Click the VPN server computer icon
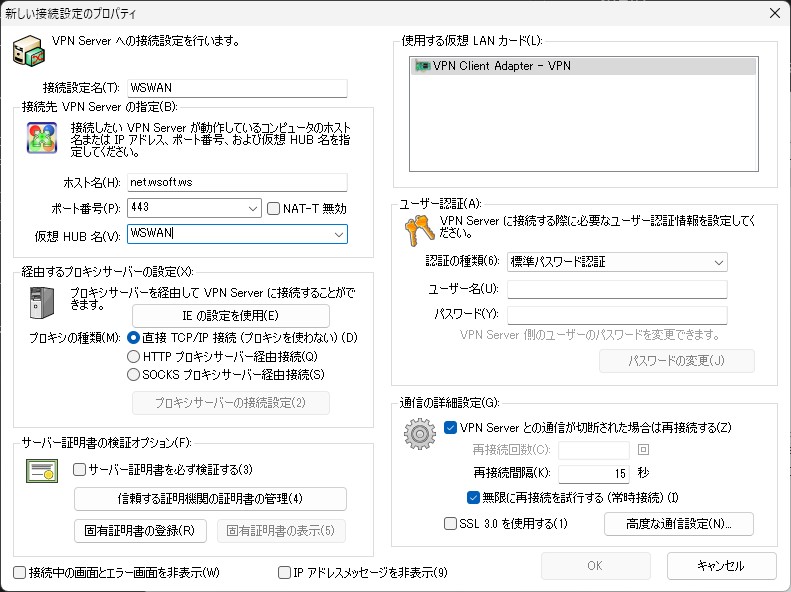The image size is (791, 592). [29, 50]
